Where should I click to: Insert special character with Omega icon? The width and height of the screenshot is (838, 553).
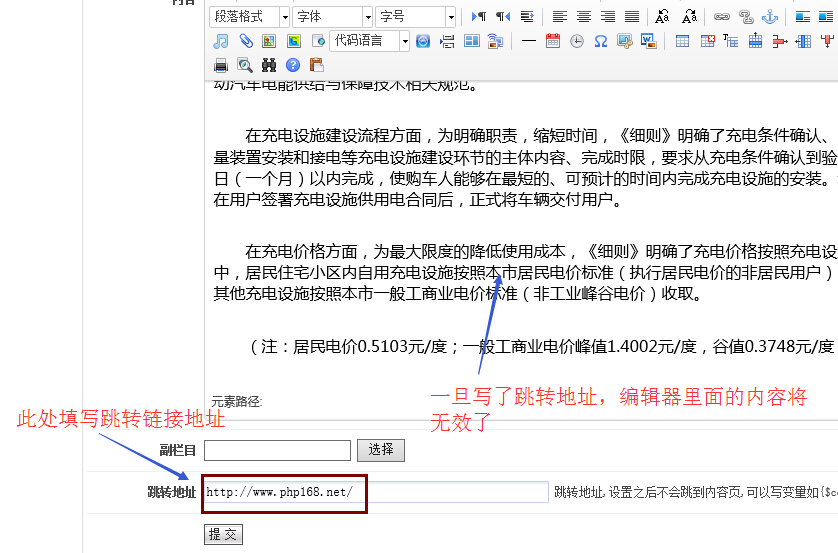(600, 41)
